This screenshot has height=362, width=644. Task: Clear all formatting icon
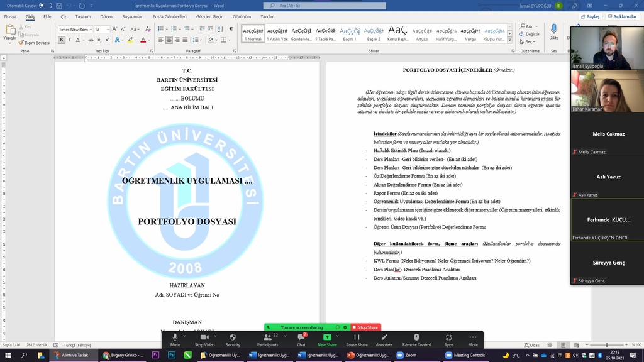148,29
